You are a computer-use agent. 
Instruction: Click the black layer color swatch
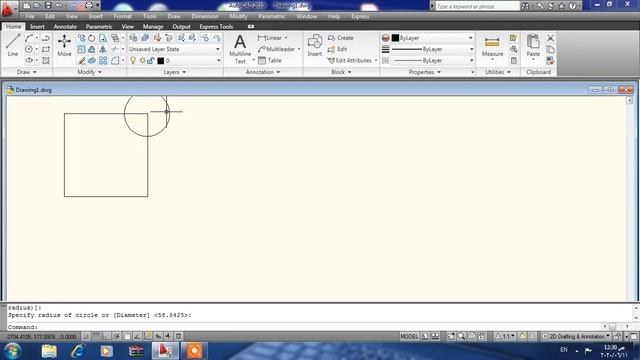(160, 61)
